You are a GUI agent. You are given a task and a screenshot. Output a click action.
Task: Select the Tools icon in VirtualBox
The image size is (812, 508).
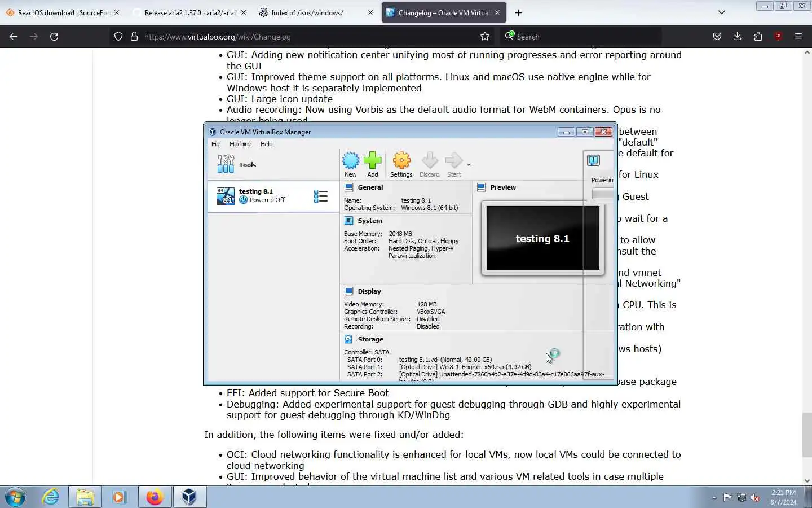226,164
